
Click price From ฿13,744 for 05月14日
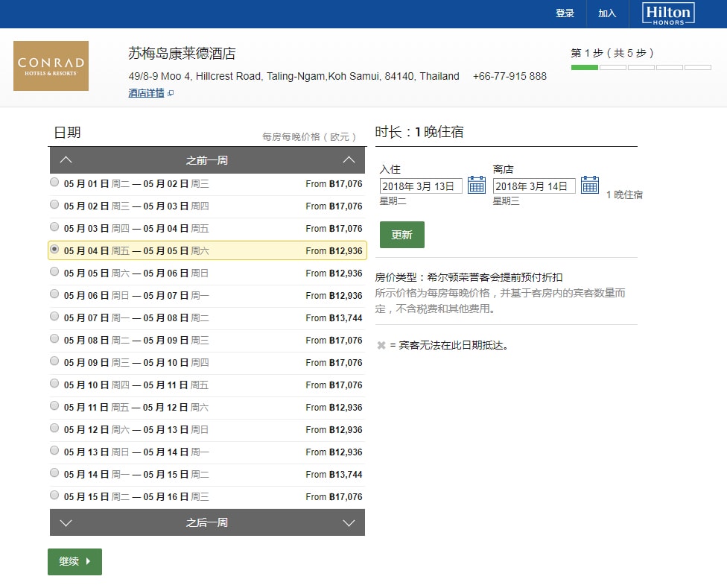(334, 475)
